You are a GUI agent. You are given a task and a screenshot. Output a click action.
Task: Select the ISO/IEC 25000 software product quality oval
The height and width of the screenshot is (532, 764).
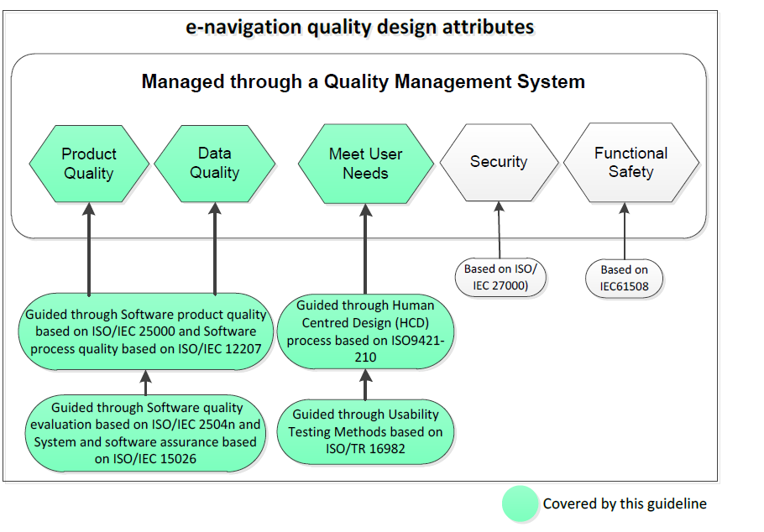tap(146, 331)
